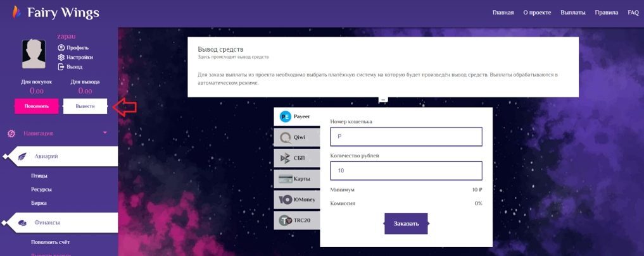
Task: Click the user avatar thumbnail
Action: pyautogui.click(x=34, y=54)
